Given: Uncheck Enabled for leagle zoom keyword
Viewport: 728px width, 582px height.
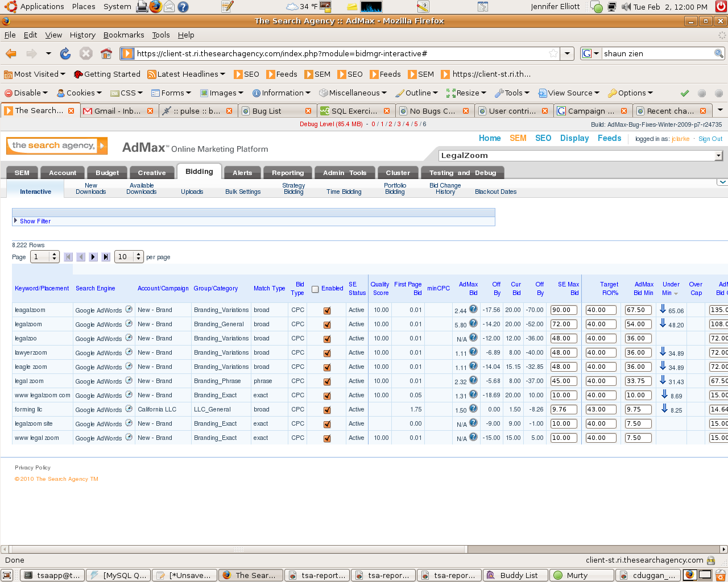Looking at the screenshot, I should point(327,368).
